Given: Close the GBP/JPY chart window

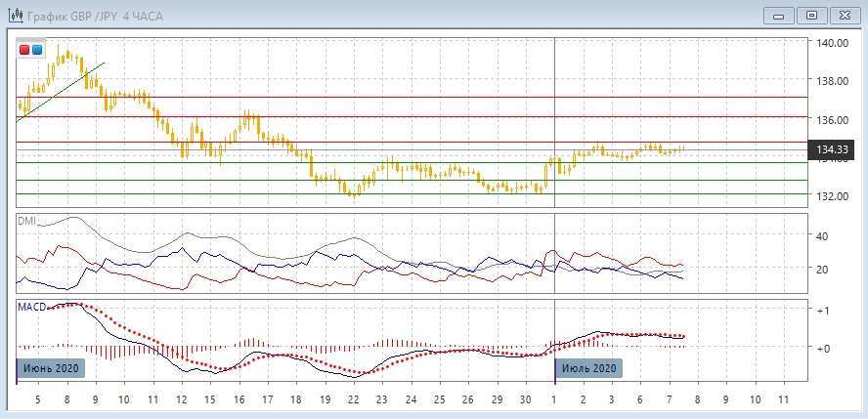Looking at the screenshot, I should pyautogui.click(x=845, y=15).
